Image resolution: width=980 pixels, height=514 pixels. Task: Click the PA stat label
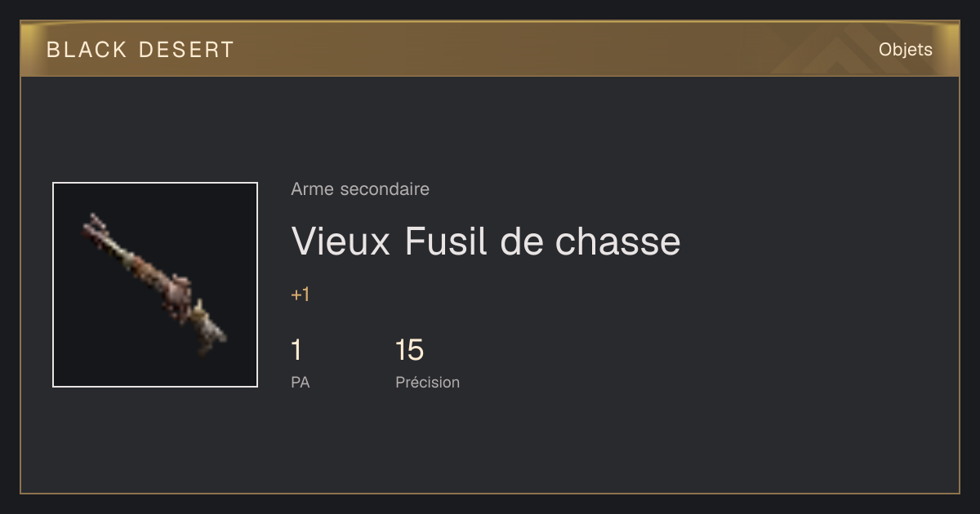[300, 382]
